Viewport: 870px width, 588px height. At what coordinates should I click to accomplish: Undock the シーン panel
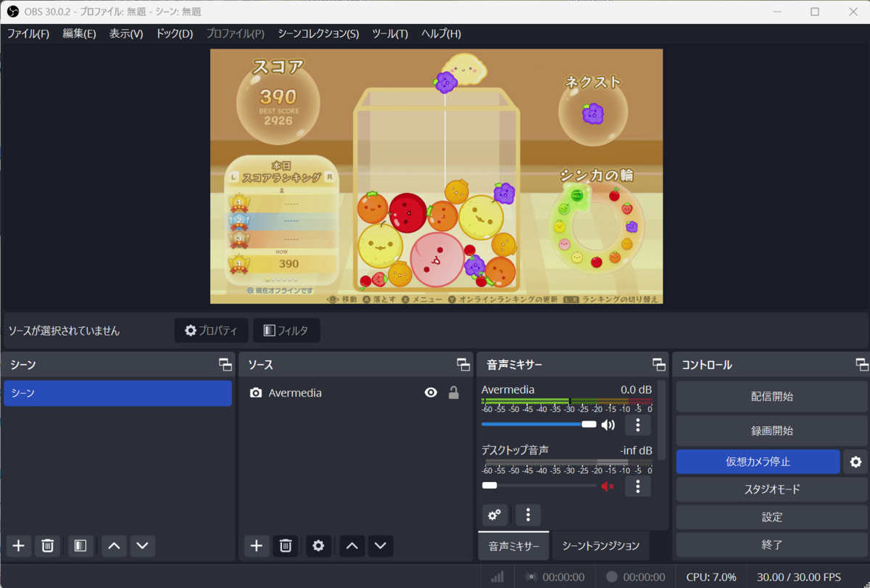pyautogui.click(x=225, y=365)
